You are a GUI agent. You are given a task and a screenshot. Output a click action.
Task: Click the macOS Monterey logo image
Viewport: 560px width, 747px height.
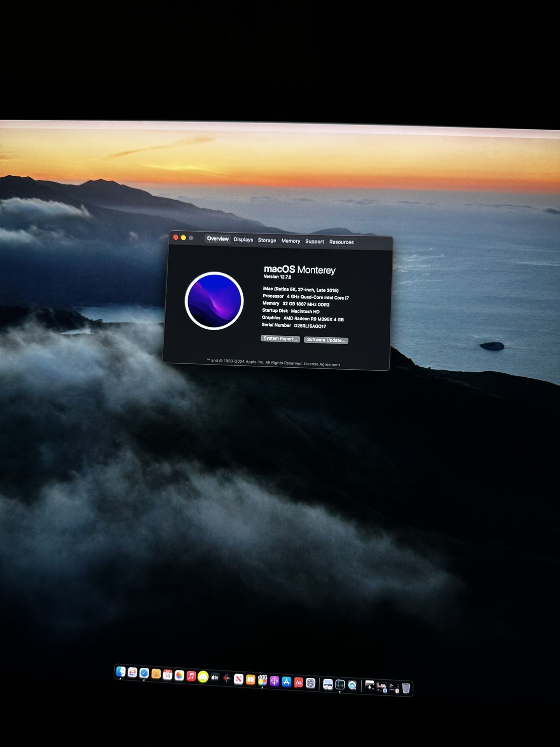[x=214, y=301]
